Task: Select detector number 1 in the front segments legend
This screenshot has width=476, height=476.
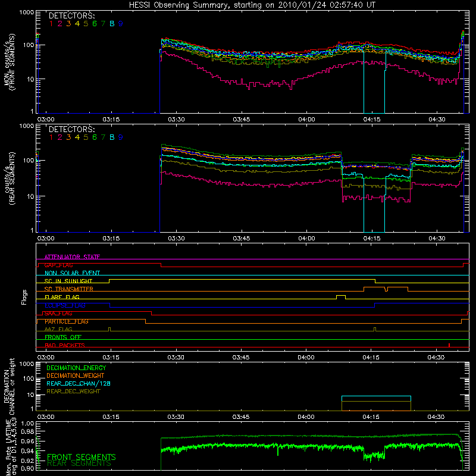Action: coord(51,24)
